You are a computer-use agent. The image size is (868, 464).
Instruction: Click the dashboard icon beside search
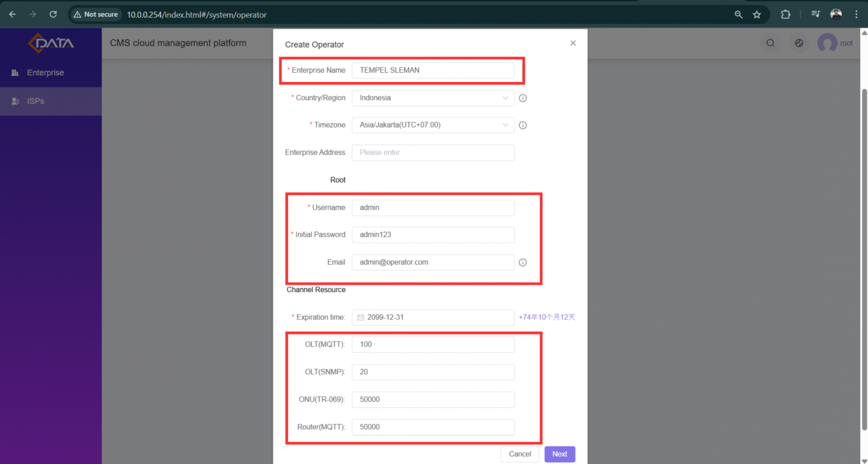pos(799,43)
